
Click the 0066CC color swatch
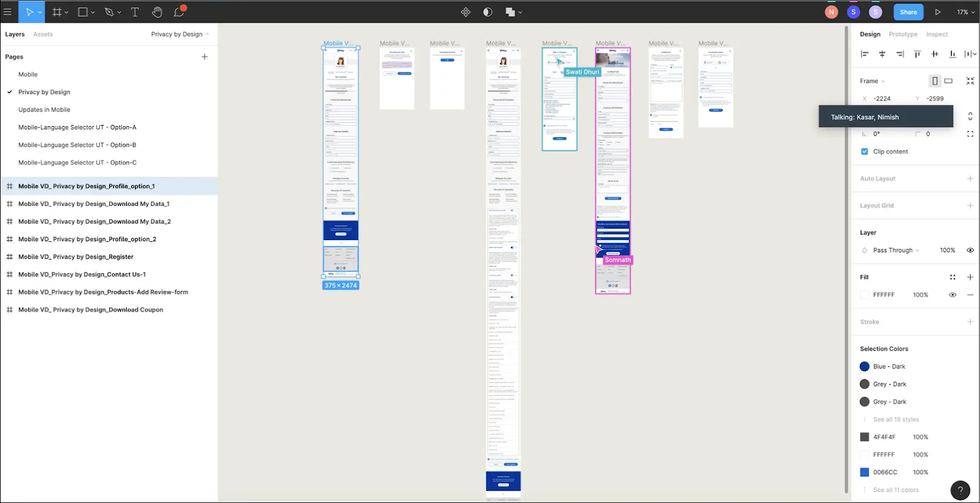864,472
